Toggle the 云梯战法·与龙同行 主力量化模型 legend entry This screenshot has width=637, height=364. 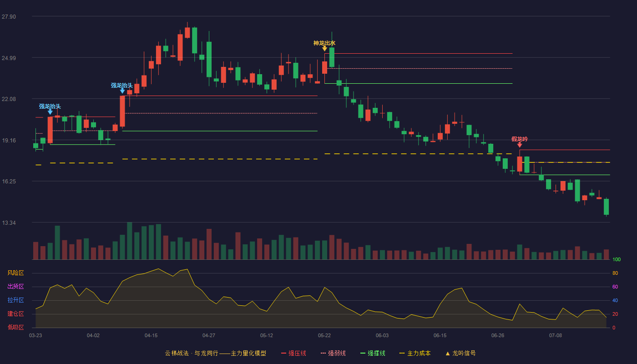(215, 353)
